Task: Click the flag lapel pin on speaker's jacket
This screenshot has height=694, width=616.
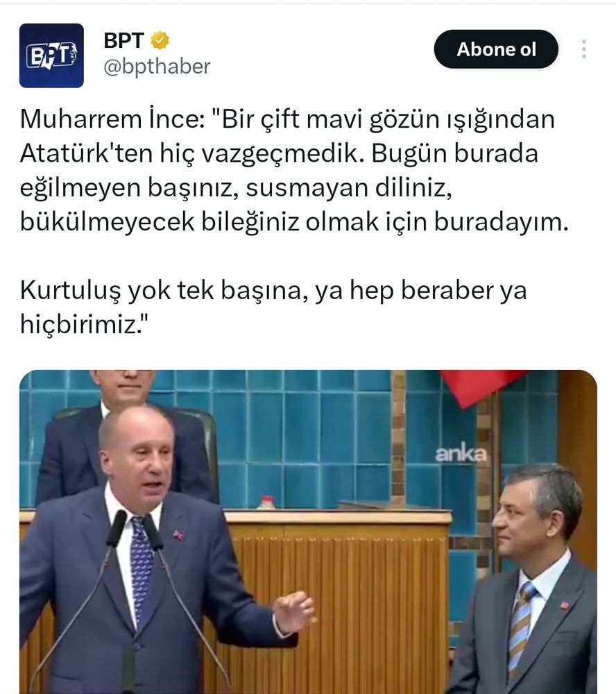Action: [x=178, y=534]
